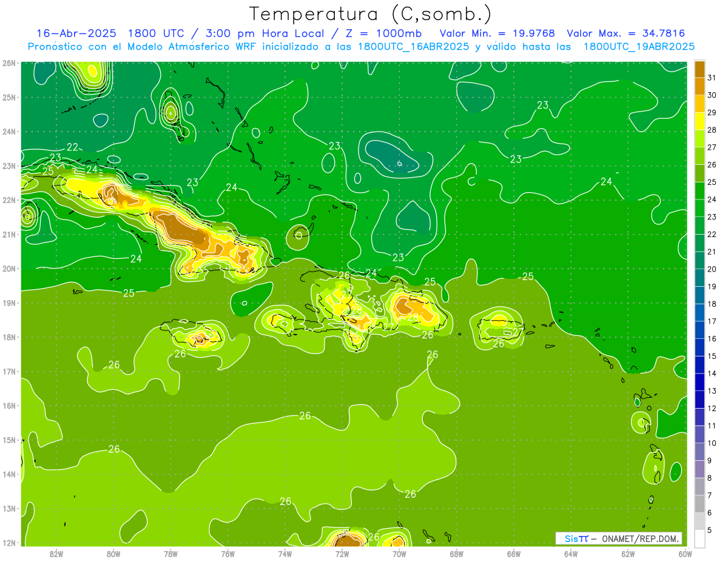The width and height of the screenshot is (728, 562).
Task: Click the "70W" longitude axis label
Action: pyautogui.click(x=399, y=553)
